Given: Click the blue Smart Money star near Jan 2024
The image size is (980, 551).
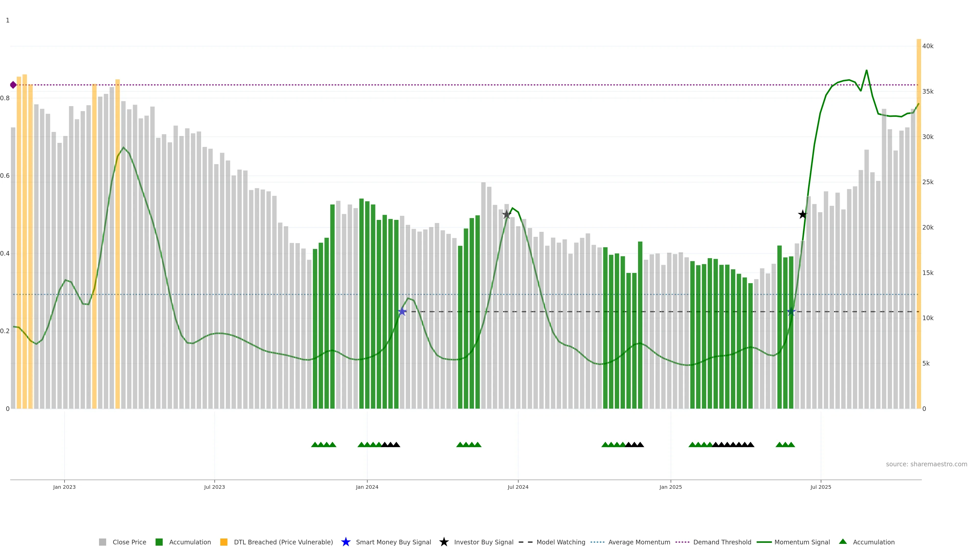Looking at the screenshot, I should click(402, 311).
